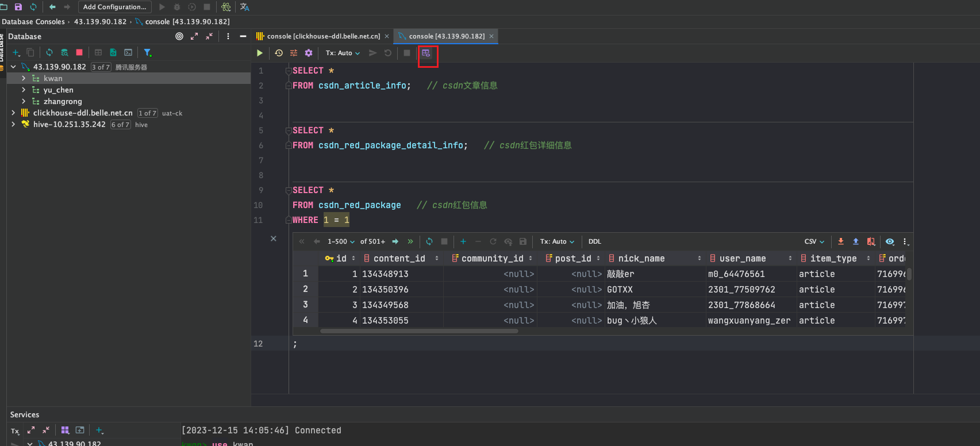980x446 pixels.
Task: Open Add service plus icon in Services
Action: point(99,430)
